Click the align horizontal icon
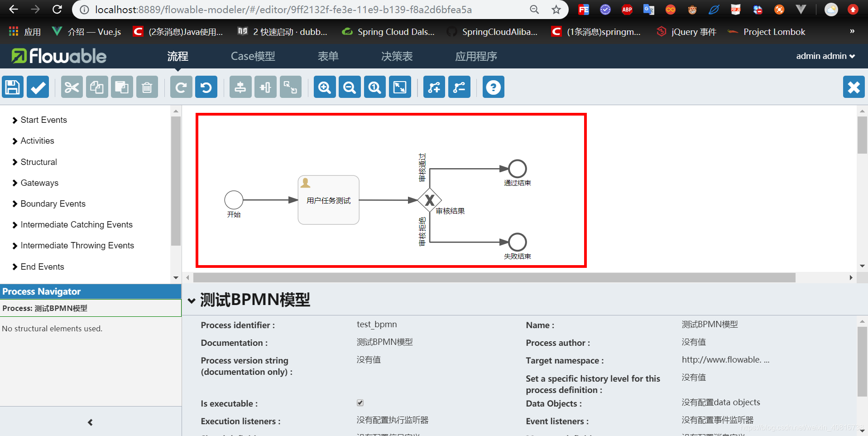 265,87
